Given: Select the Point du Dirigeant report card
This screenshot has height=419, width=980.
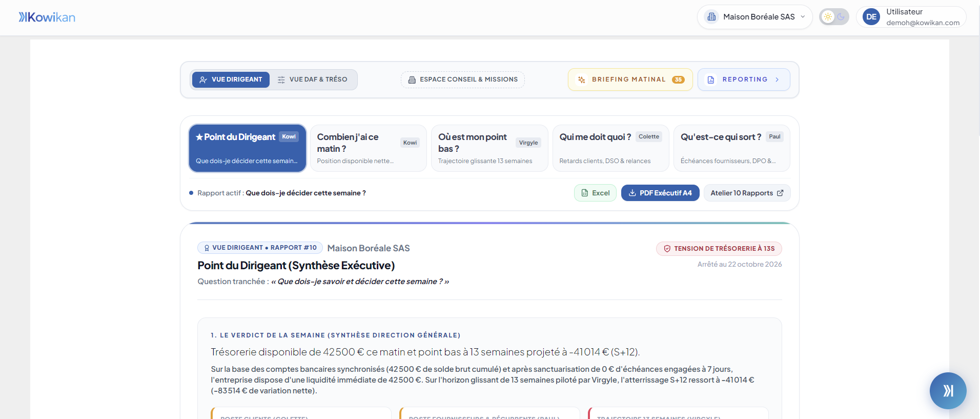Looking at the screenshot, I should click(x=248, y=148).
